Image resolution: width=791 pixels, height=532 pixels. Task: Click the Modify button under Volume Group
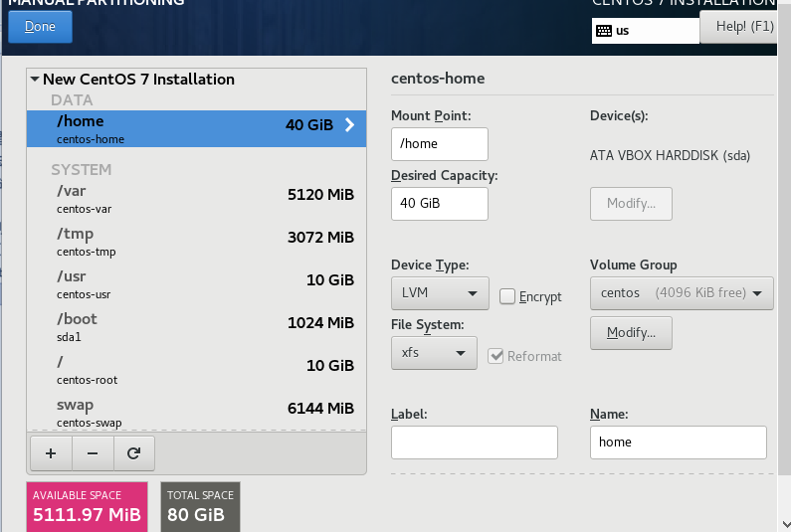[x=631, y=333]
